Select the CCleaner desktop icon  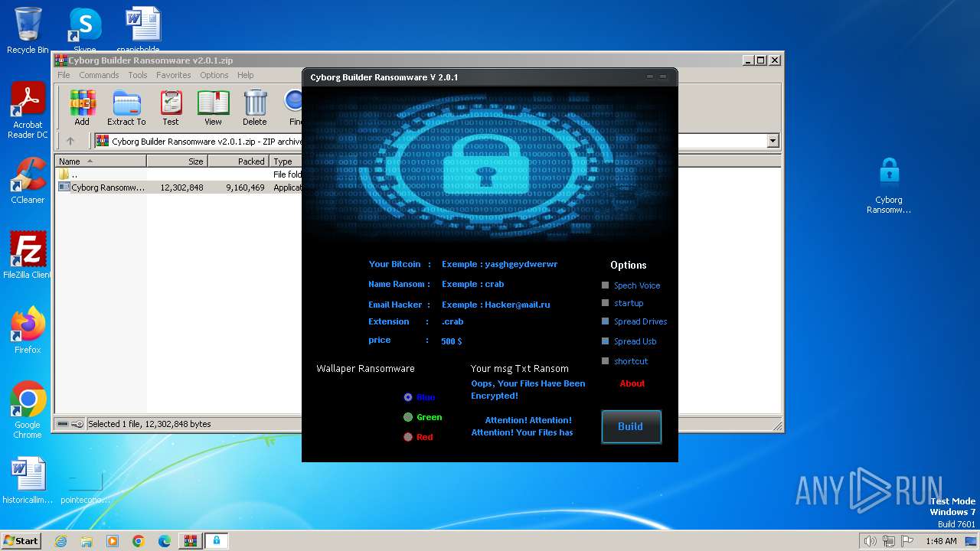pos(28,181)
